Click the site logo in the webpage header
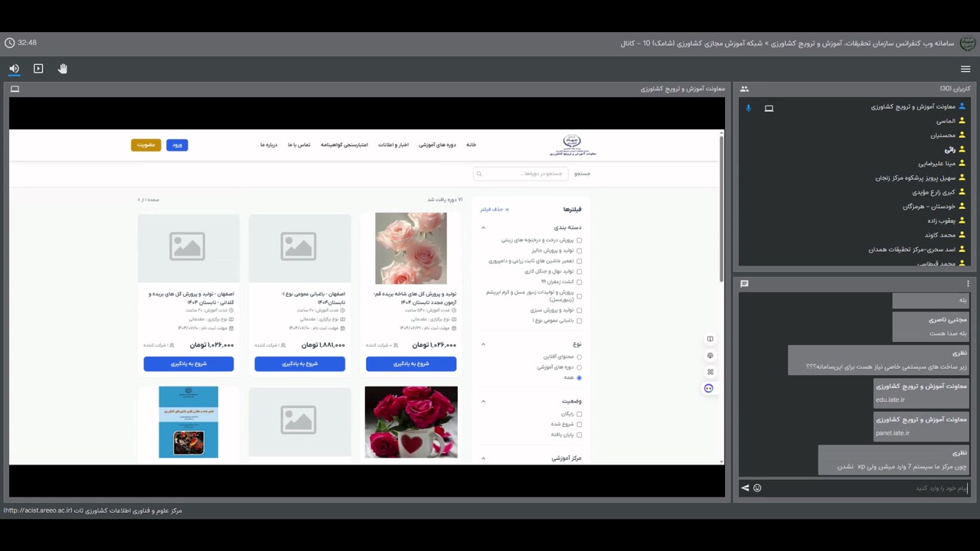Viewport: 980px width, 551px height. pyautogui.click(x=572, y=145)
